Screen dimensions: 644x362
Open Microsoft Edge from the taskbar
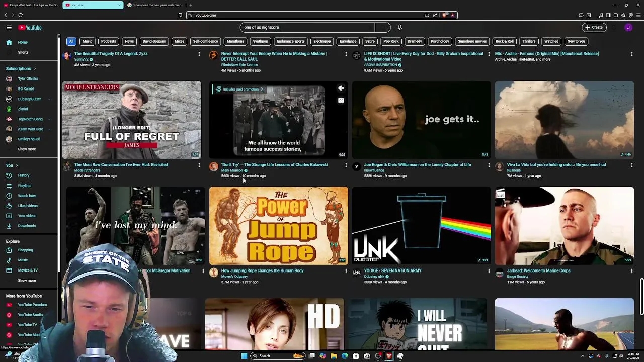point(345,356)
